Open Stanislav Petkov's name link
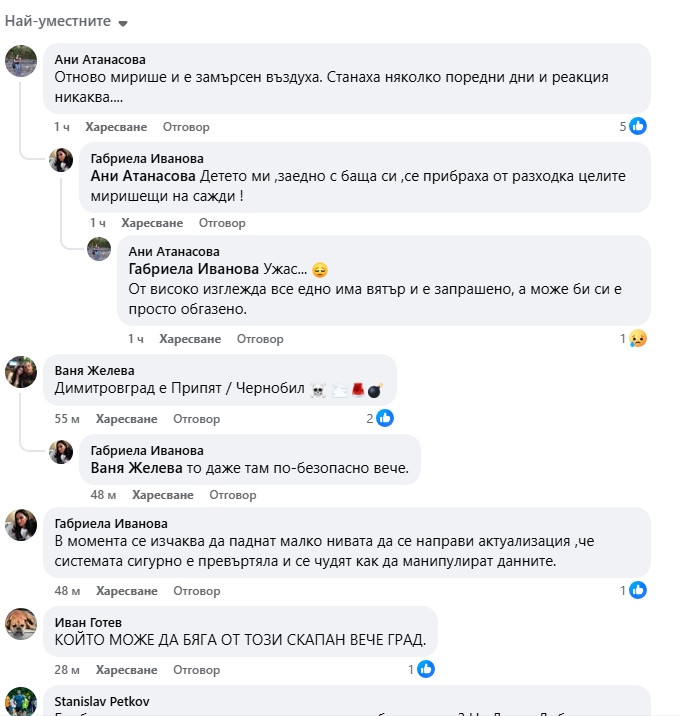 tap(103, 702)
